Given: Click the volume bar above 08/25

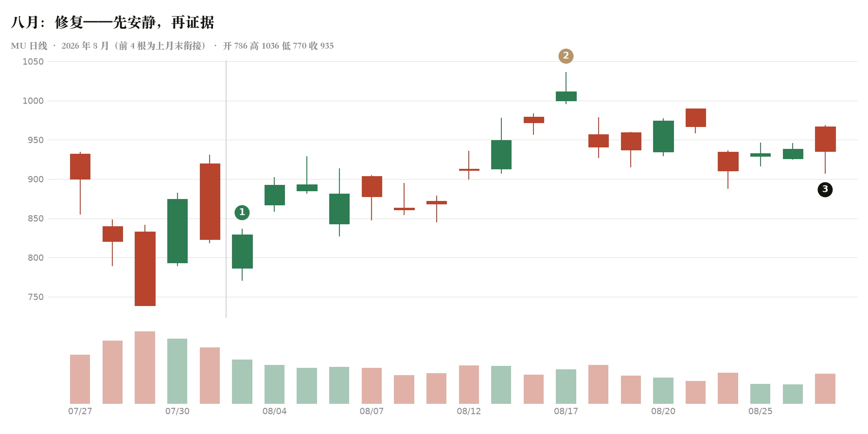Looking at the screenshot, I should (761, 394).
